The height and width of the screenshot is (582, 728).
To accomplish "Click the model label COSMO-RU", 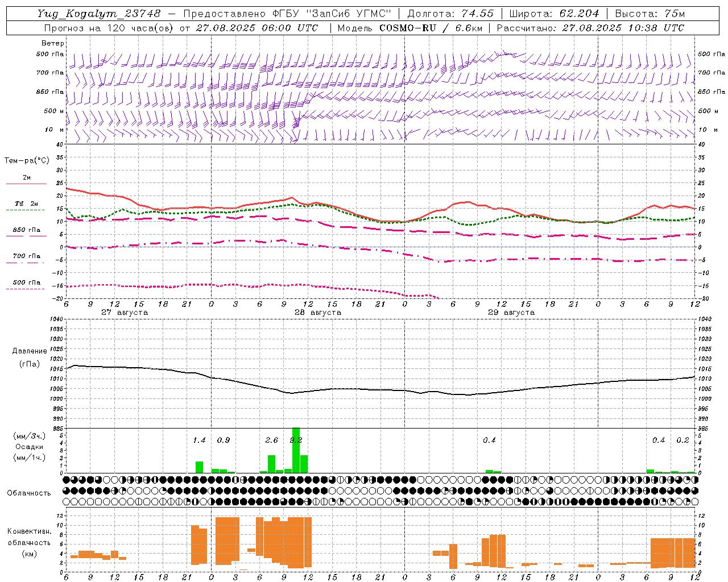I will point(408,28).
